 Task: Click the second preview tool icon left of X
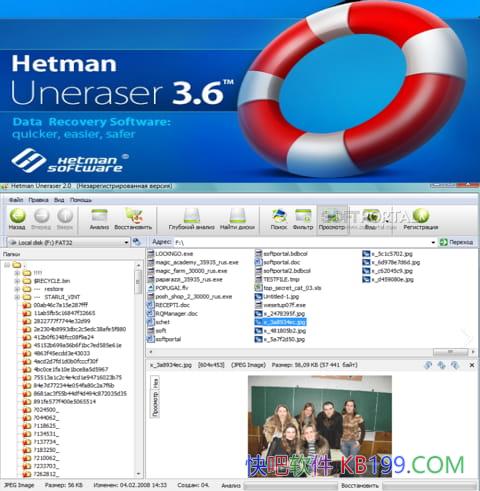(442, 365)
